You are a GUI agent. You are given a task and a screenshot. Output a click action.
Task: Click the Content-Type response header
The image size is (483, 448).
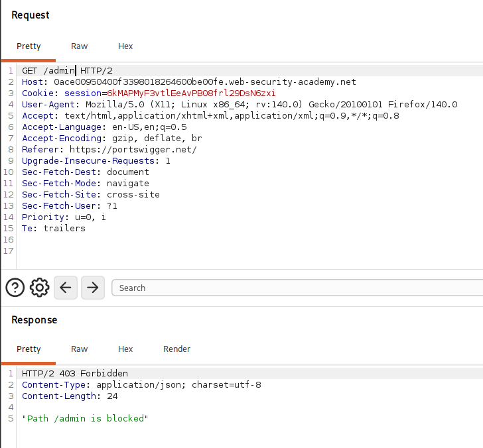(141, 384)
